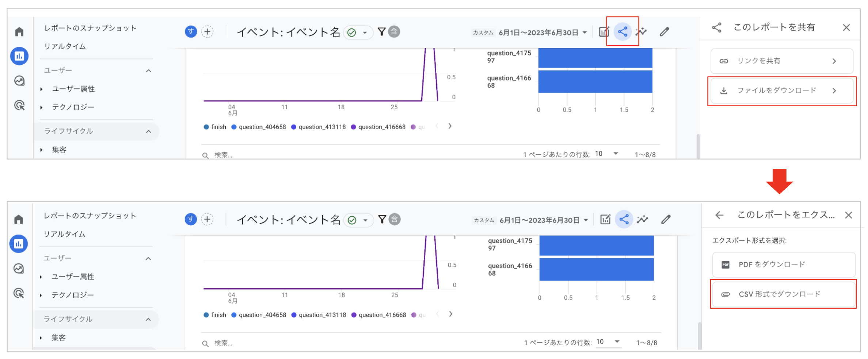Close the このレポートをエクス... panel

tap(849, 215)
